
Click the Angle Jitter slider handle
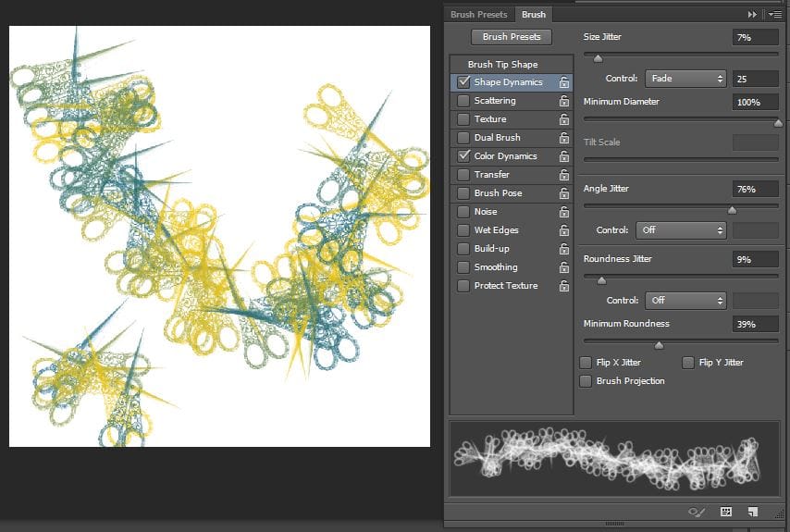[x=733, y=210]
